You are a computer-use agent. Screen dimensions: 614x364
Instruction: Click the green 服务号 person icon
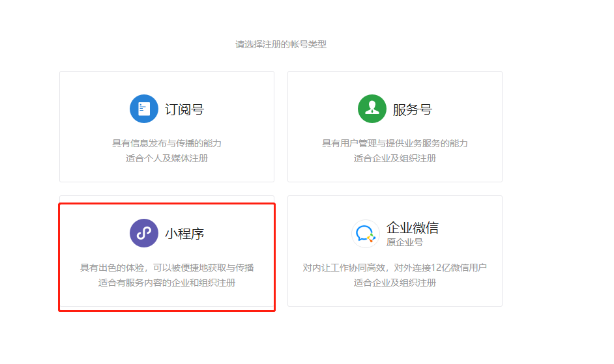tap(372, 109)
